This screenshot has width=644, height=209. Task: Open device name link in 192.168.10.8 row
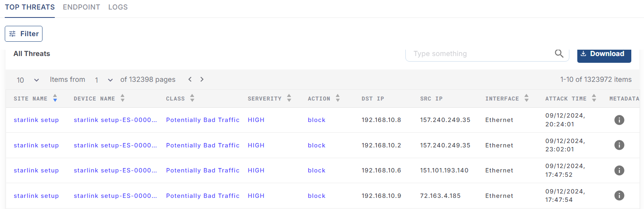tap(115, 120)
